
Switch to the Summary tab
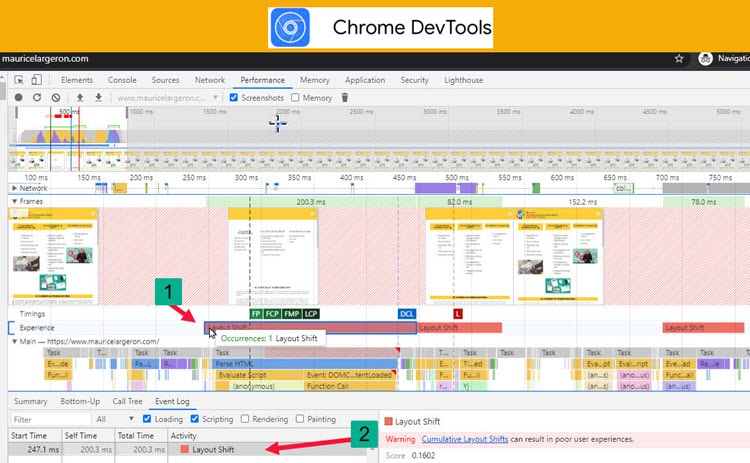tap(31, 401)
